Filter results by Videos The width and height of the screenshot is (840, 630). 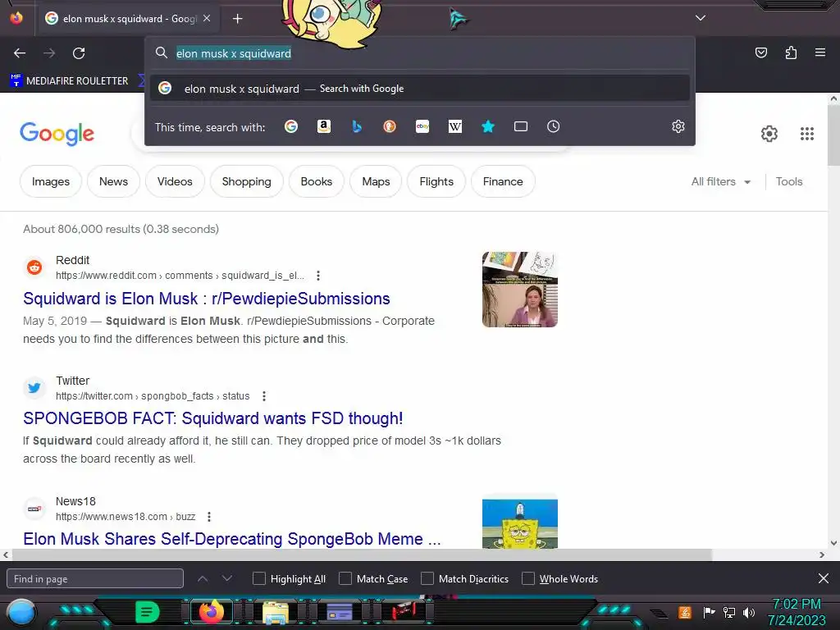[x=175, y=181]
